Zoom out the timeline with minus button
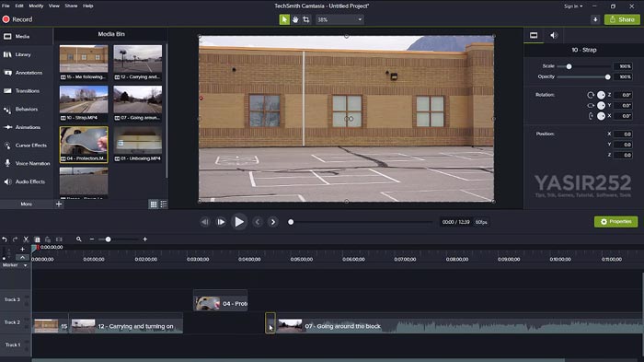 click(92, 239)
